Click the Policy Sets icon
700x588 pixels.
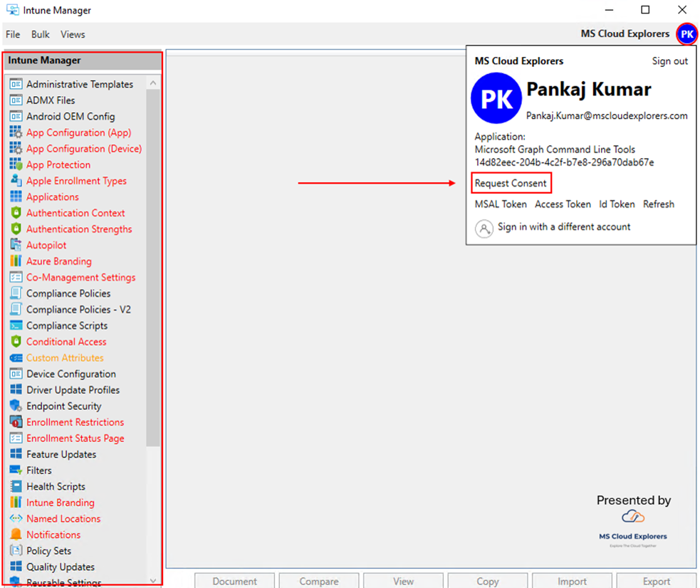[x=16, y=550]
